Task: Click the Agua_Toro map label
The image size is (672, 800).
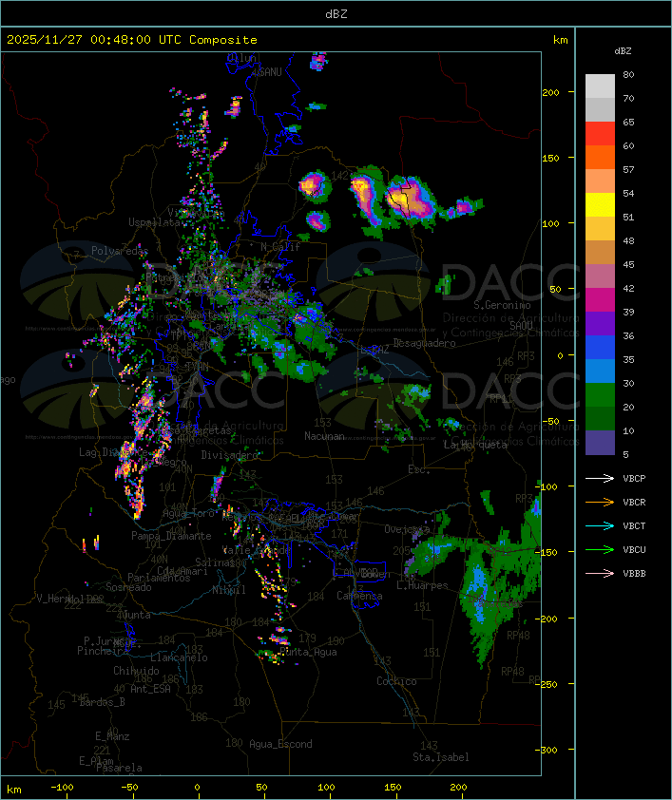Action: (188, 513)
